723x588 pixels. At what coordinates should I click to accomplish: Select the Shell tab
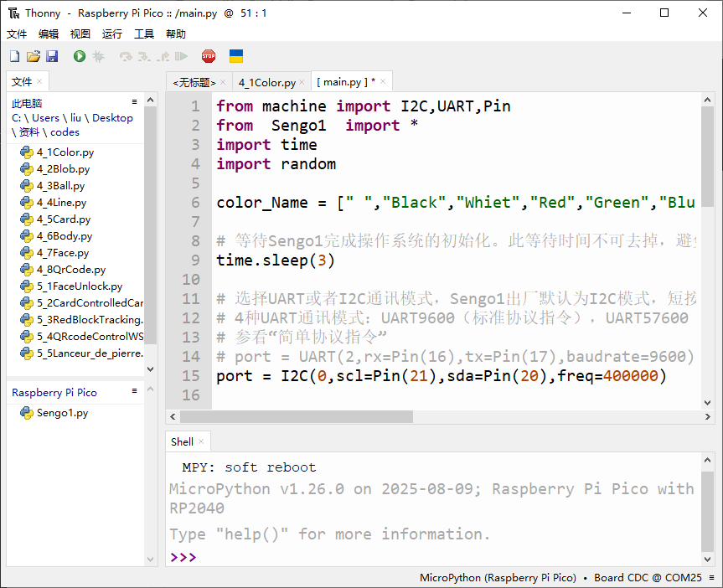[182, 441]
